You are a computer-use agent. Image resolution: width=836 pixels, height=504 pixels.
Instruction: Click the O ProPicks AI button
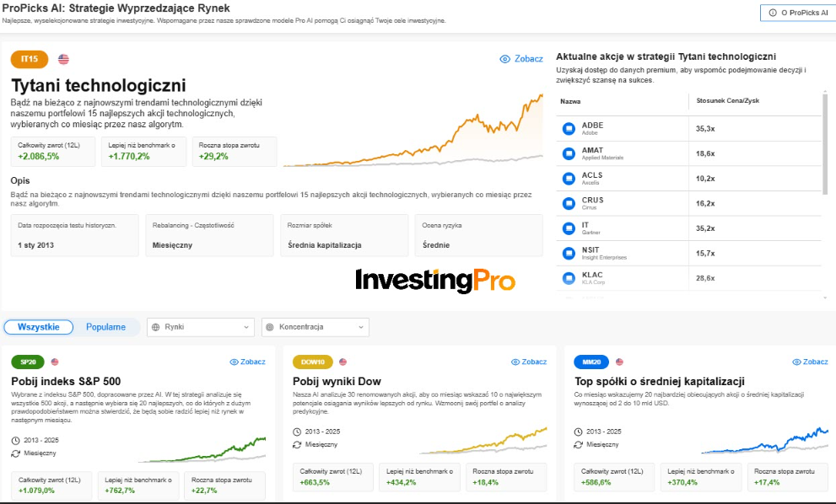[x=797, y=13]
